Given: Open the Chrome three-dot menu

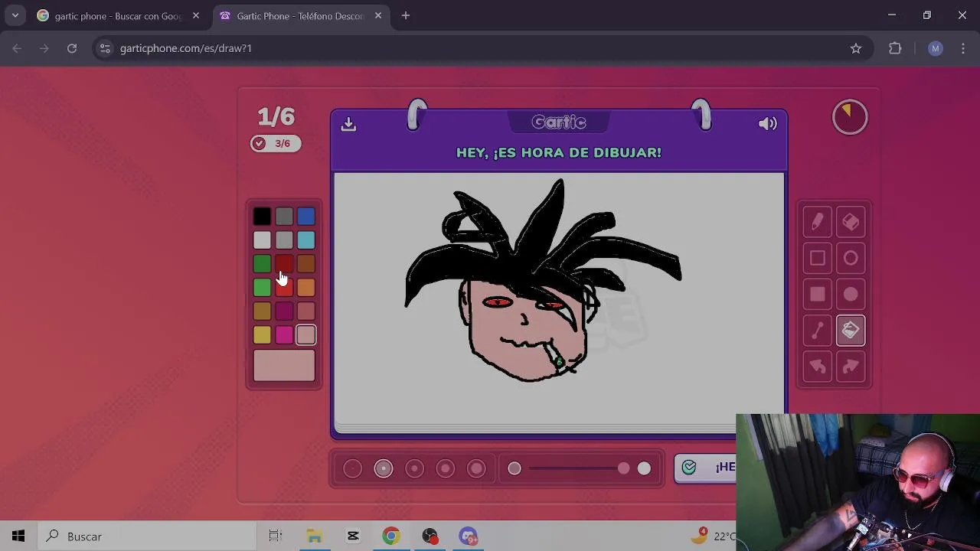Looking at the screenshot, I should click(963, 48).
